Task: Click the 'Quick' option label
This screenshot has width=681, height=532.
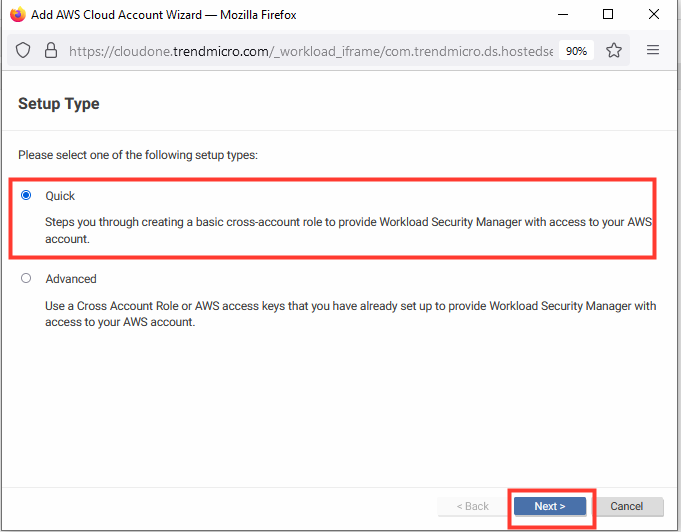Action: point(60,196)
